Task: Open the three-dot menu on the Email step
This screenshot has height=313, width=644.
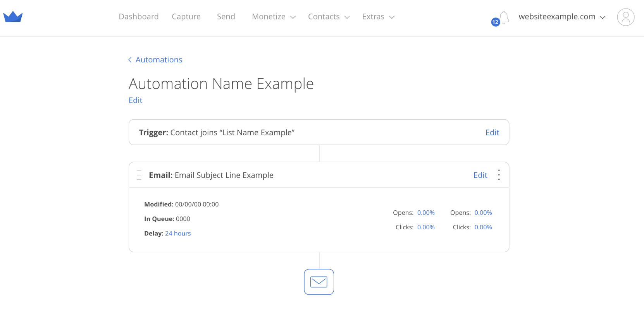Action: (499, 175)
